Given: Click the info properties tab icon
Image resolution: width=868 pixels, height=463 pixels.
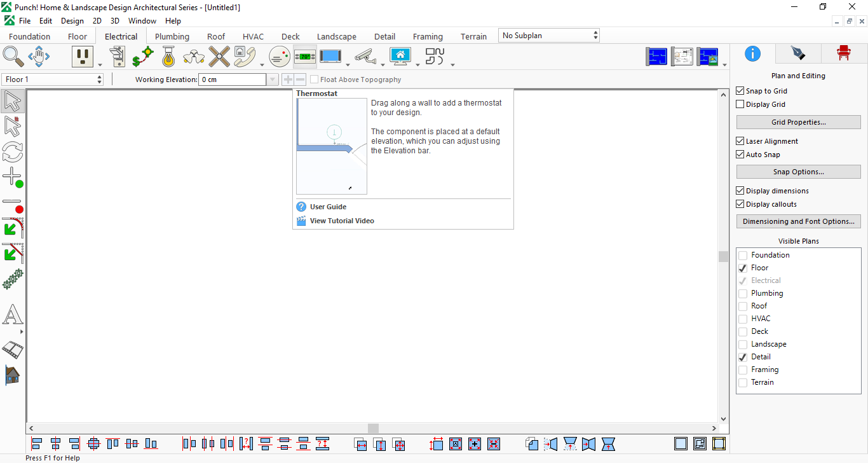Looking at the screenshot, I should 752,53.
